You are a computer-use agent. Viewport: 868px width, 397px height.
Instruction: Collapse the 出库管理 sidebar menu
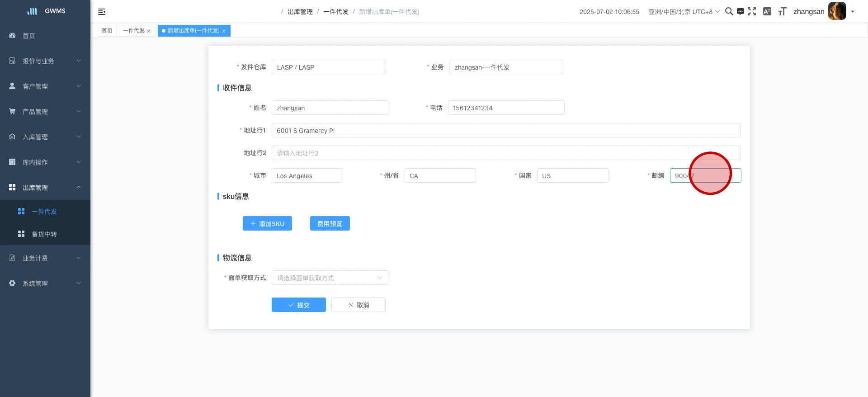coord(45,187)
